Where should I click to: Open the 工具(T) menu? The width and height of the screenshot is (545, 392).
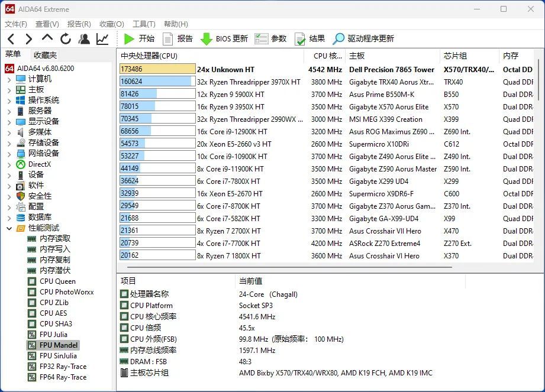[143, 24]
